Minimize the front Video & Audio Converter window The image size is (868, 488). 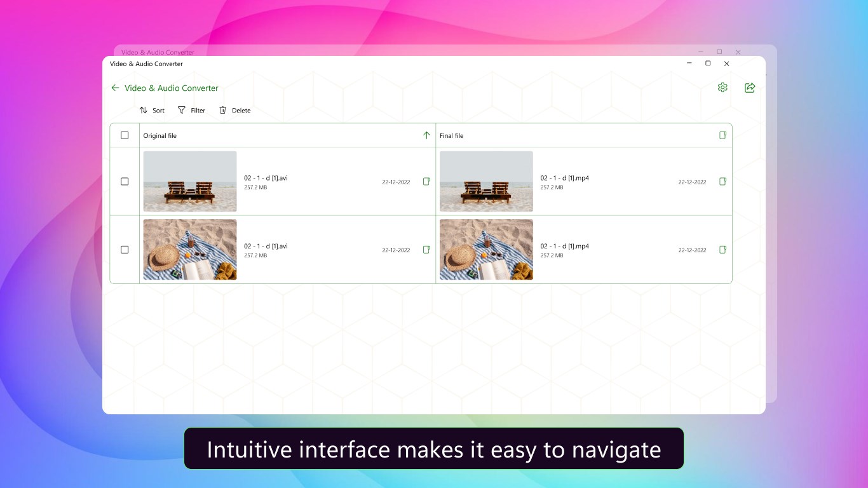click(689, 64)
